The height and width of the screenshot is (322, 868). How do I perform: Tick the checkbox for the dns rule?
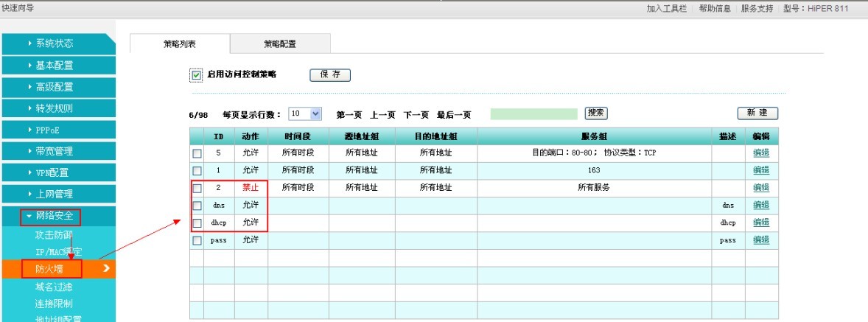pyautogui.click(x=197, y=206)
